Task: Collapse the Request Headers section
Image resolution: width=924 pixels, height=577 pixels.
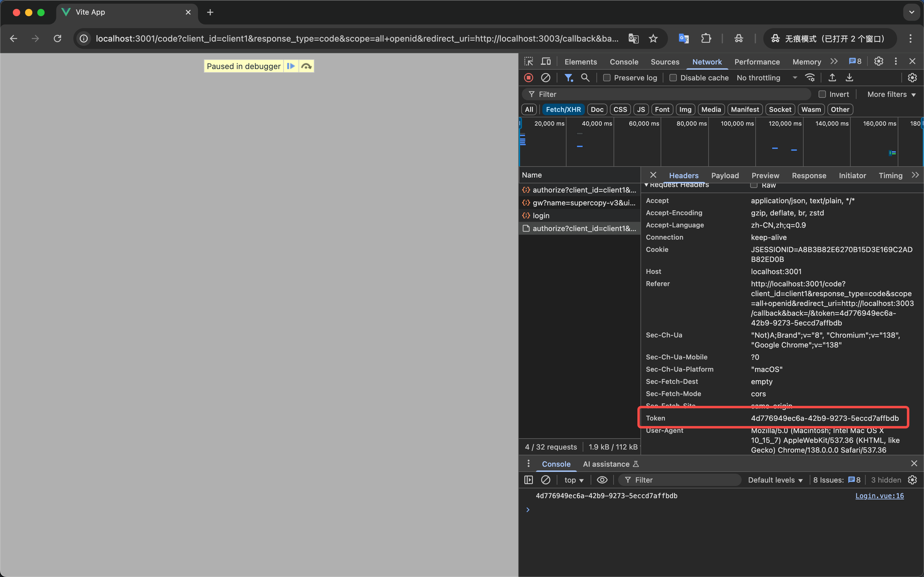Action: (646, 185)
